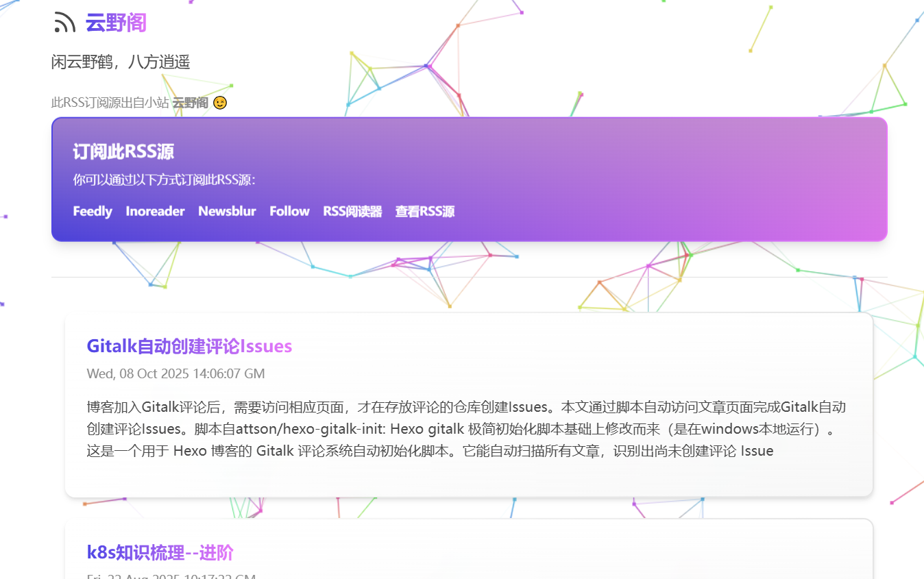This screenshot has height=579, width=924.
Task: Open with RSS阅读器
Action: 352,211
